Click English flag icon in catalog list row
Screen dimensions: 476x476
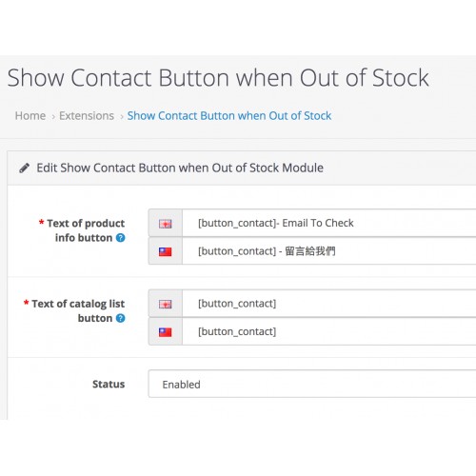coord(166,305)
